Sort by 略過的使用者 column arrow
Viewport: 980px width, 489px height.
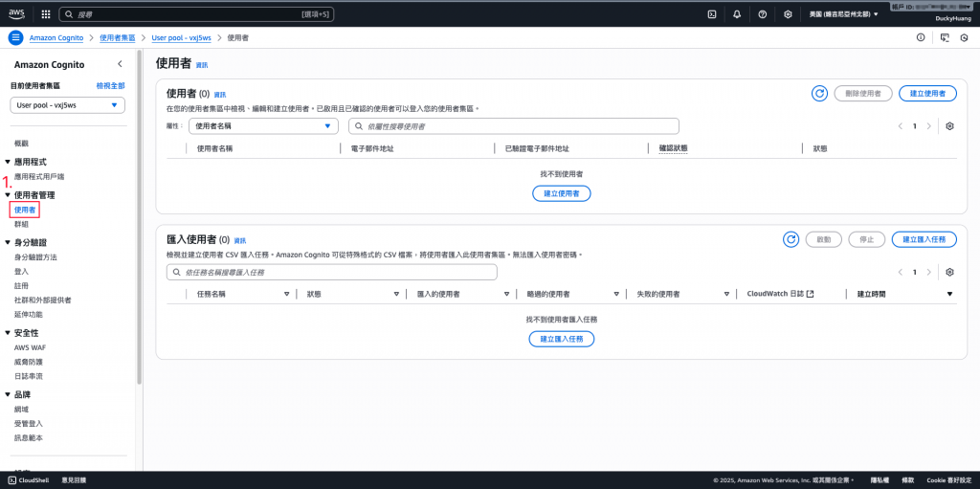click(616, 294)
